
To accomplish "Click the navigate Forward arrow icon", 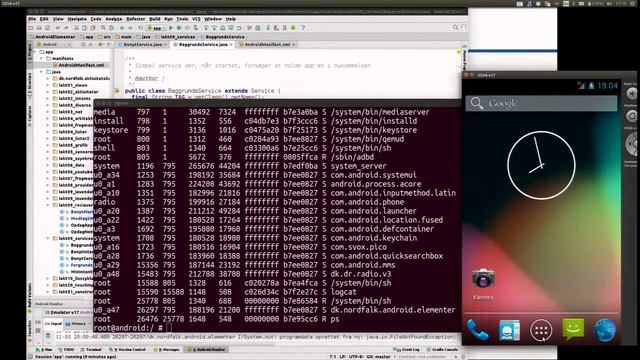I will (x=130, y=28).
